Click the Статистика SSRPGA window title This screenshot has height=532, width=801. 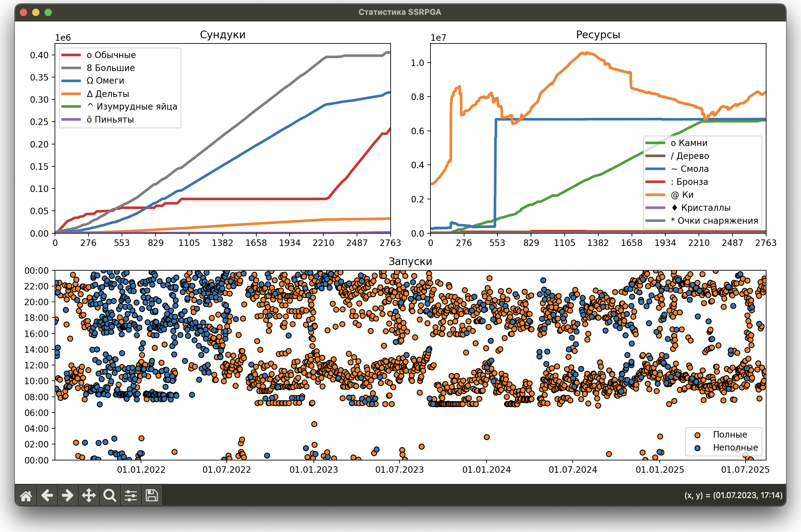pyautogui.click(x=400, y=12)
